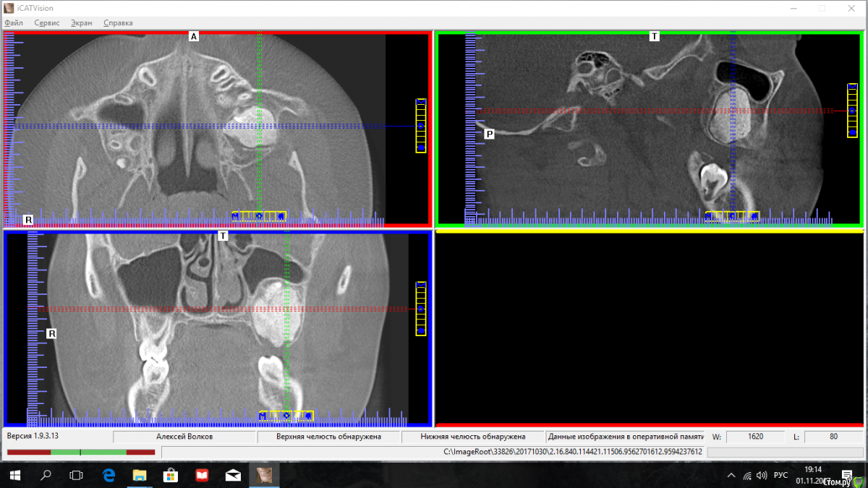Click center handle of sagittal bottom slider

(x=732, y=216)
